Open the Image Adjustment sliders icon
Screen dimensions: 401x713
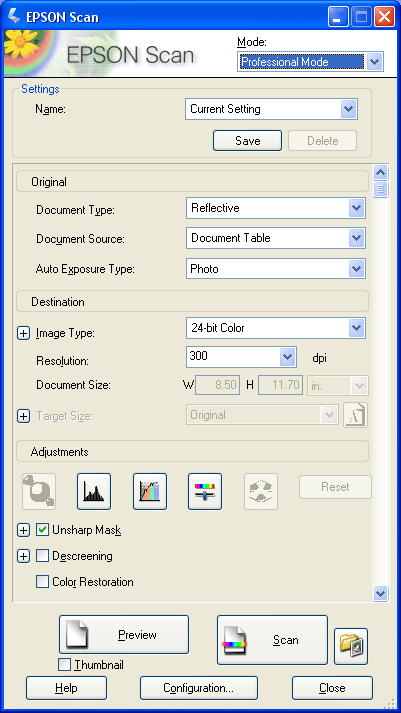pos(205,492)
